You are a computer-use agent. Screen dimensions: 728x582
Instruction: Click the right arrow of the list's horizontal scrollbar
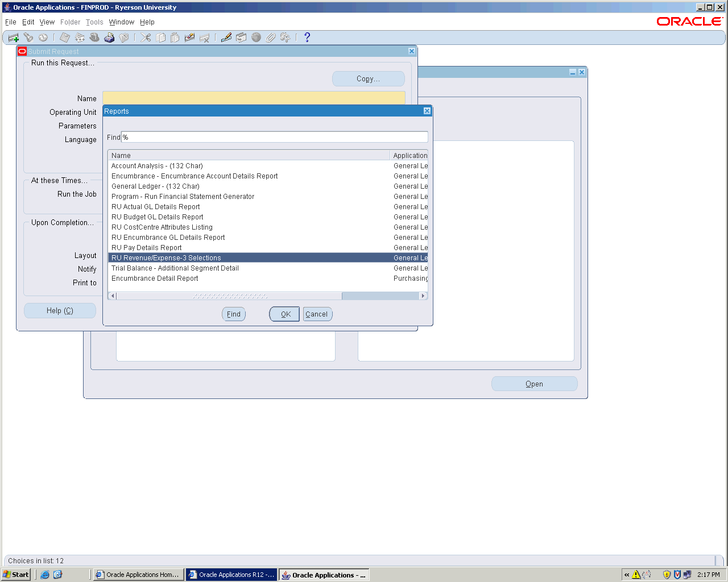(x=423, y=296)
